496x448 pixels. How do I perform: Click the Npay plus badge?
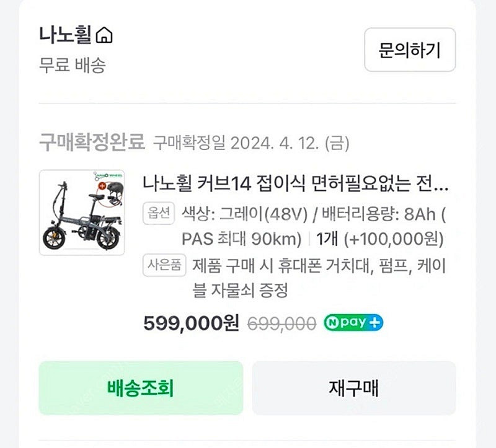[x=353, y=322]
